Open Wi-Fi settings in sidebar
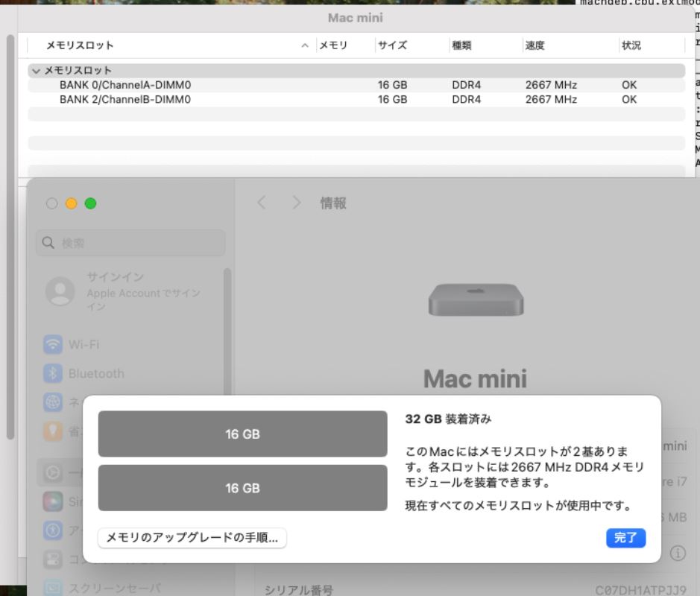This screenshot has height=596, width=700. point(84,344)
